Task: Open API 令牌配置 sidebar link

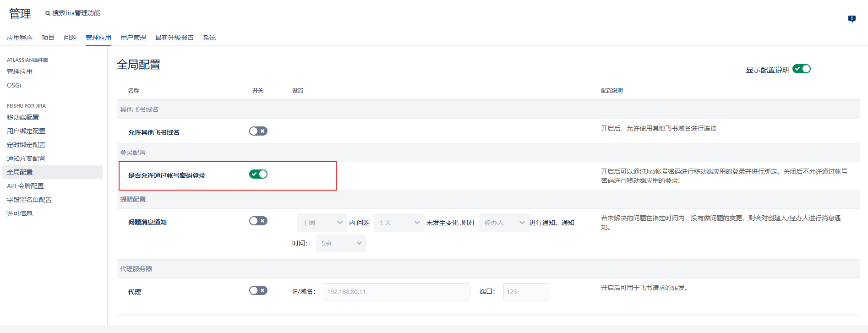Action: coord(25,186)
